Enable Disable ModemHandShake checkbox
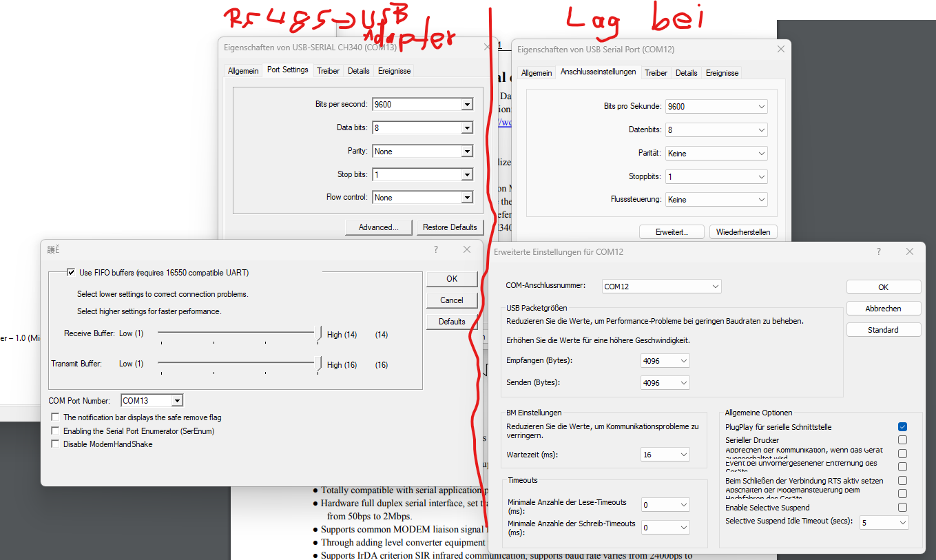This screenshot has height=560, width=936. 55,444
